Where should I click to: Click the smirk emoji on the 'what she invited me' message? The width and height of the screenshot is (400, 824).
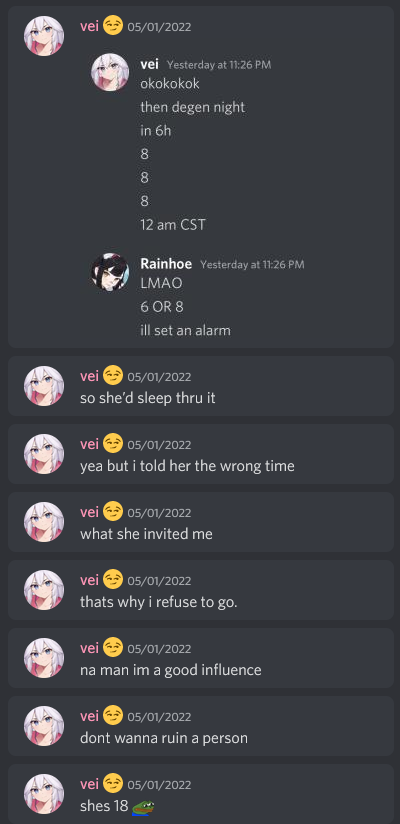(x=112, y=511)
